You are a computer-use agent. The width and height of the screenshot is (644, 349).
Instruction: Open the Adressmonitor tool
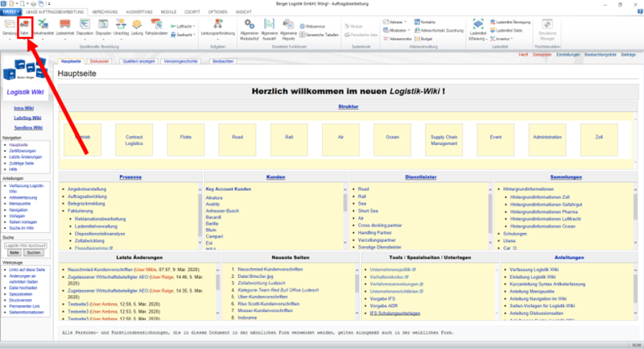398,39
